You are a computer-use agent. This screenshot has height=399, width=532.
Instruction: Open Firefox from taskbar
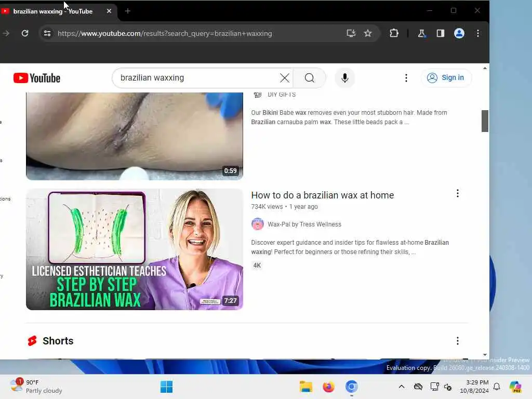[x=328, y=387]
